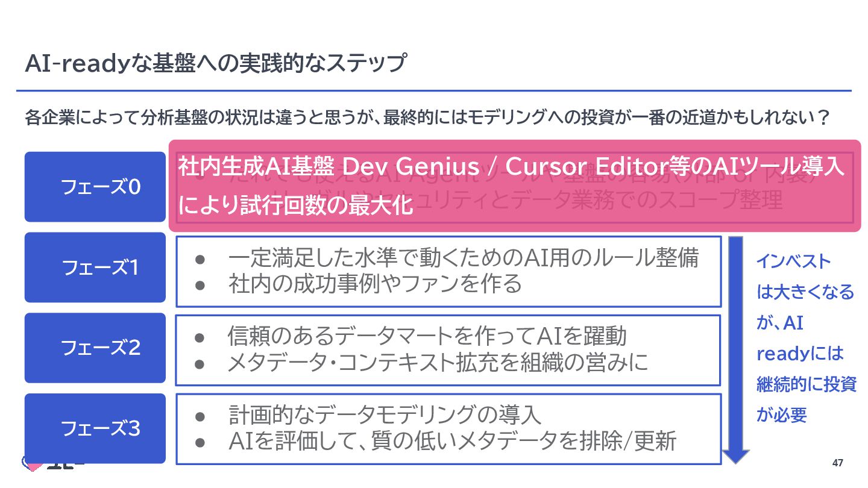Click the bullet before 一定満足した水準で動く
The width and height of the screenshot is (868, 488).
click(201, 258)
